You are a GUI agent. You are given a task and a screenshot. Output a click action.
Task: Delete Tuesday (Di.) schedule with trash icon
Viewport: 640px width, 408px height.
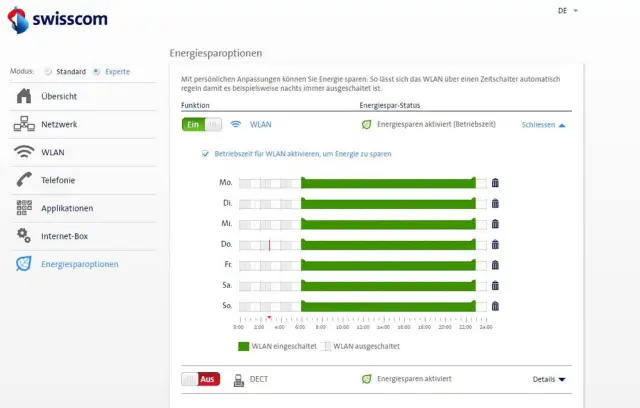pos(495,203)
